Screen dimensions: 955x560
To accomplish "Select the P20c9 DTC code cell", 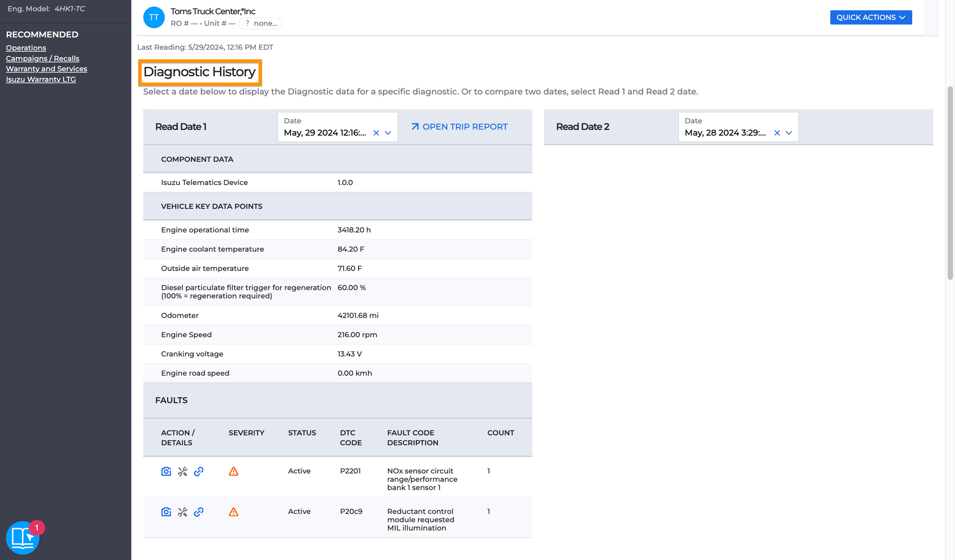I will pyautogui.click(x=351, y=511).
